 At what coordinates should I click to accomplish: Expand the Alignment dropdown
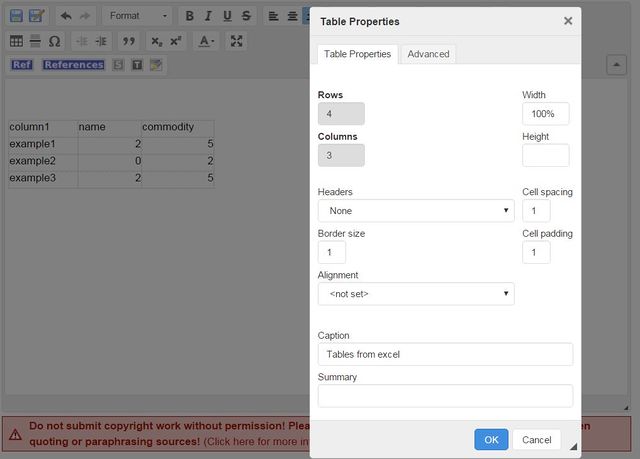pos(416,294)
